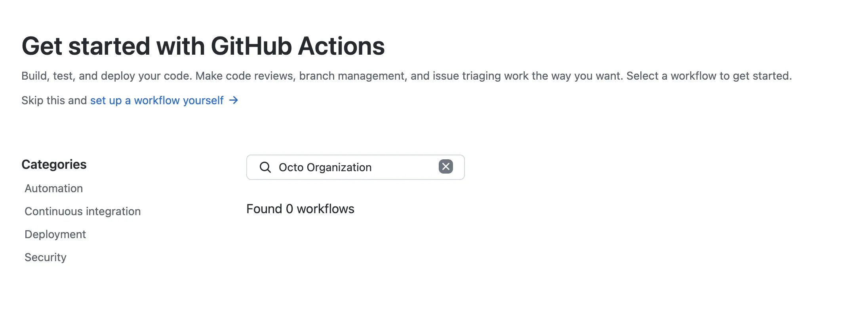Viewport: 868px width, 317px height.
Task: Click the 'Select a workflow to get started' sentence
Action: coord(709,76)
